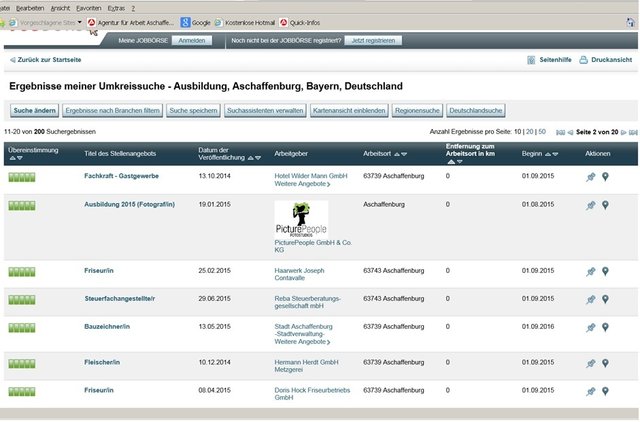Go to previous results page arrow
This screenshot has height=422, width=640.
[x=570, y=132]
